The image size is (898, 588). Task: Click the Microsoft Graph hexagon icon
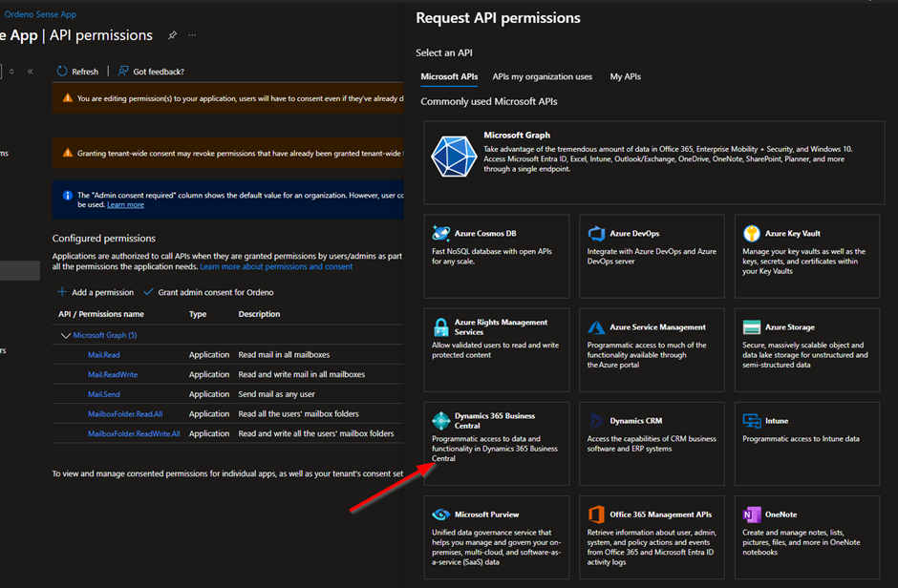(x=454, y=157)
